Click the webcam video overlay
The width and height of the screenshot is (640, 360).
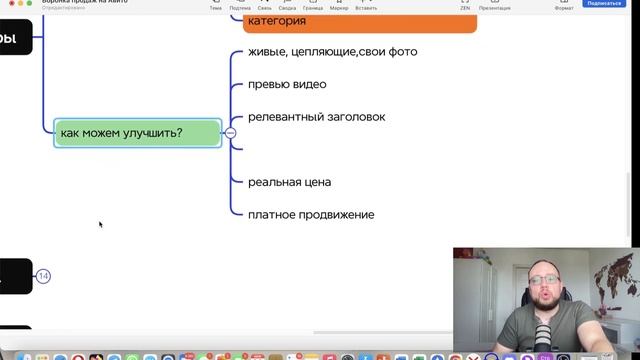(x=547, y=299)
